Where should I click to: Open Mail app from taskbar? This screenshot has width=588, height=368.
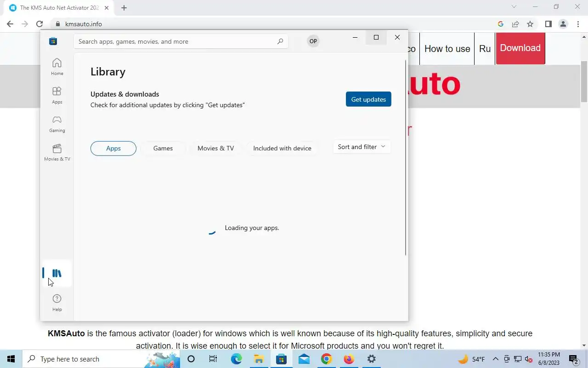coord(304,359)
